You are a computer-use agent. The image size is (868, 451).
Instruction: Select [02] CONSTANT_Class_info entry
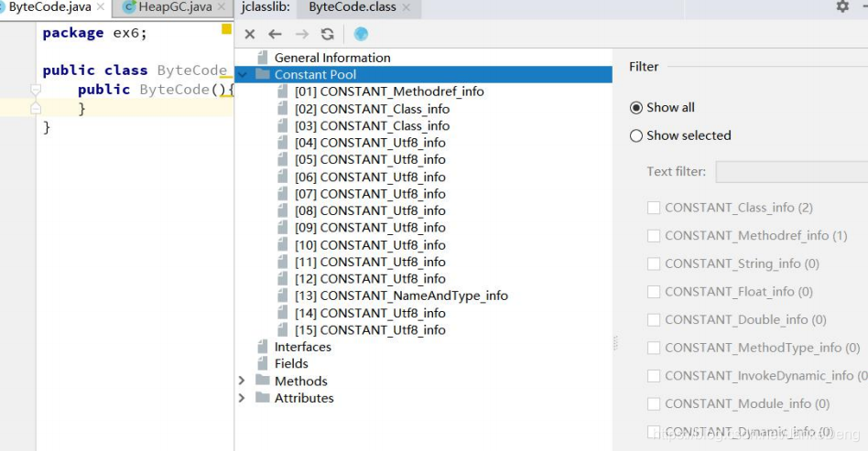(x=372, y=109)
